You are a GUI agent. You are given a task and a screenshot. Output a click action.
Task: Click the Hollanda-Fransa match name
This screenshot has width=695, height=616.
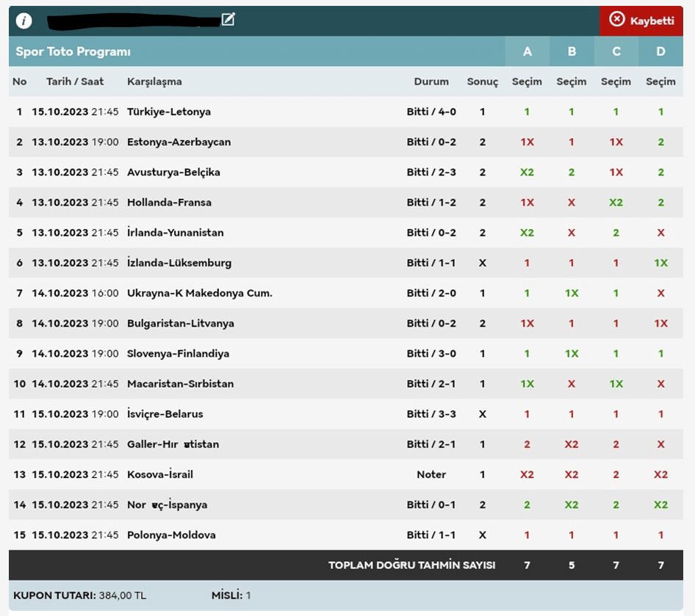[169, 202]
